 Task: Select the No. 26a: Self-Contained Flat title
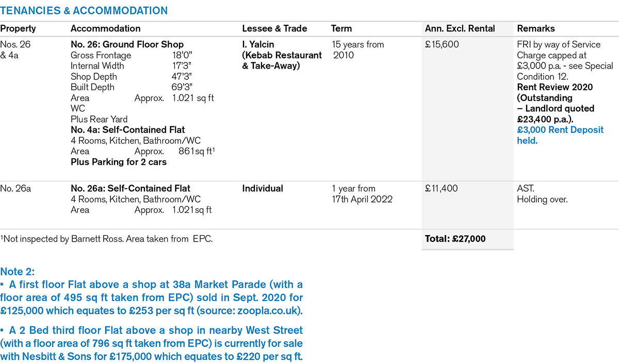[x=130, y=189]
